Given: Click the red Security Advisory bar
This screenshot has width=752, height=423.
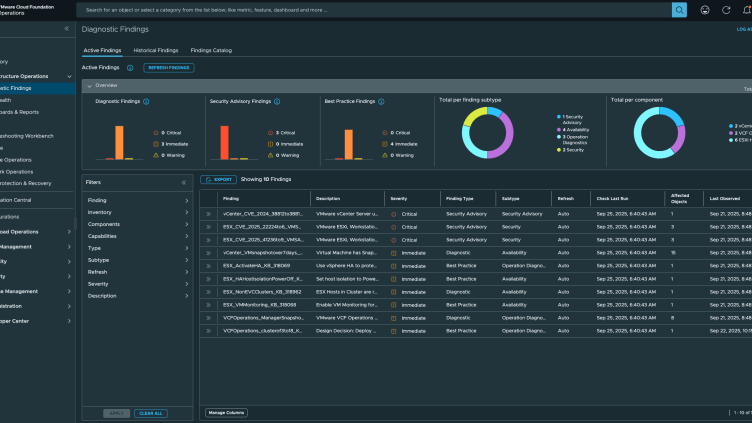Looking at the screenshot, I should (x=224, y=142).
